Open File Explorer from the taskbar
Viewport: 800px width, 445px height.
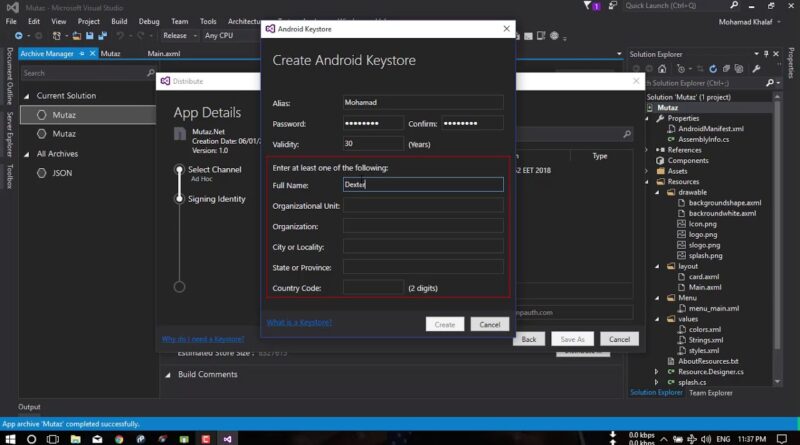pos(76,439)
